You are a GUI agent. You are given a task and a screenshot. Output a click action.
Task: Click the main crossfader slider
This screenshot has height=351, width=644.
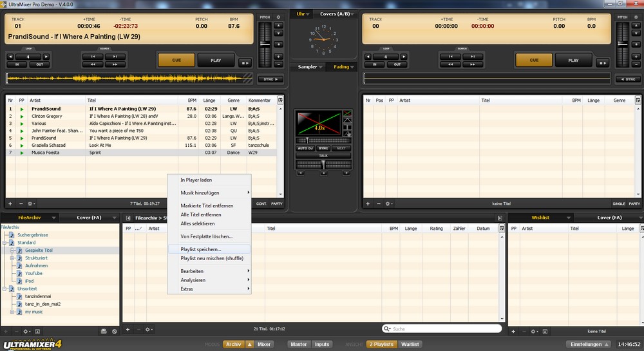click(323, 165)
